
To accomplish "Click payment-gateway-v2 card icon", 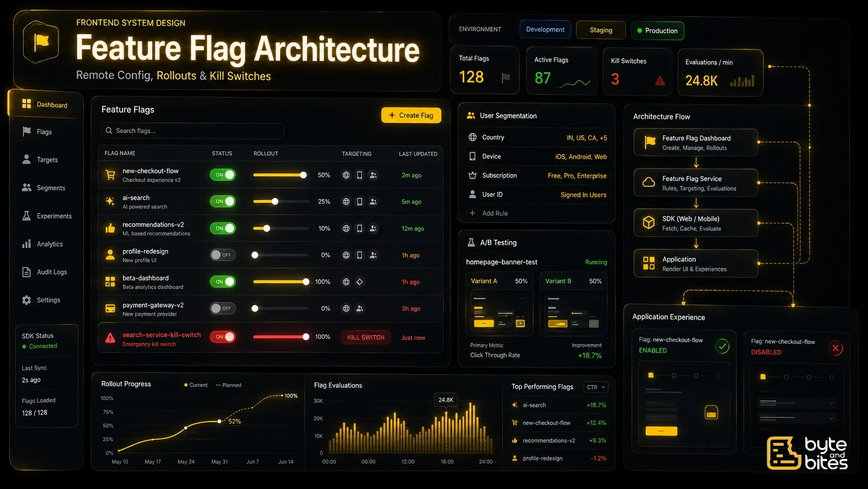I will click(110, 309).
